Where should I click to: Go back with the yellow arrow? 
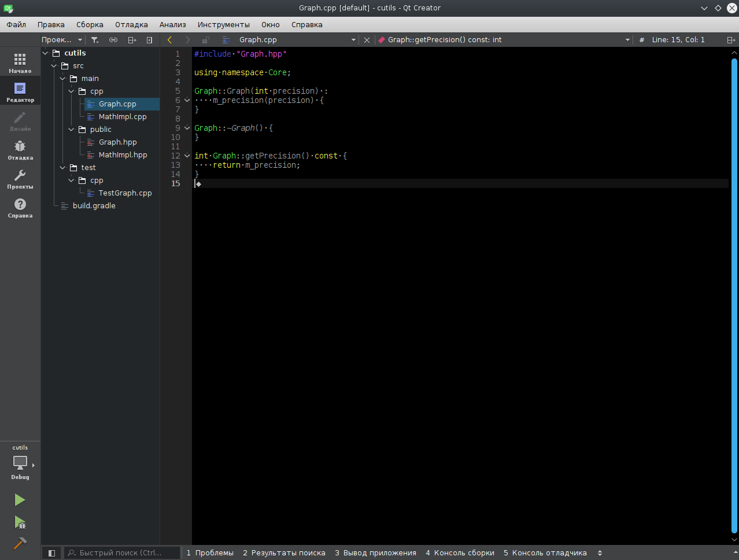(169, 40)
